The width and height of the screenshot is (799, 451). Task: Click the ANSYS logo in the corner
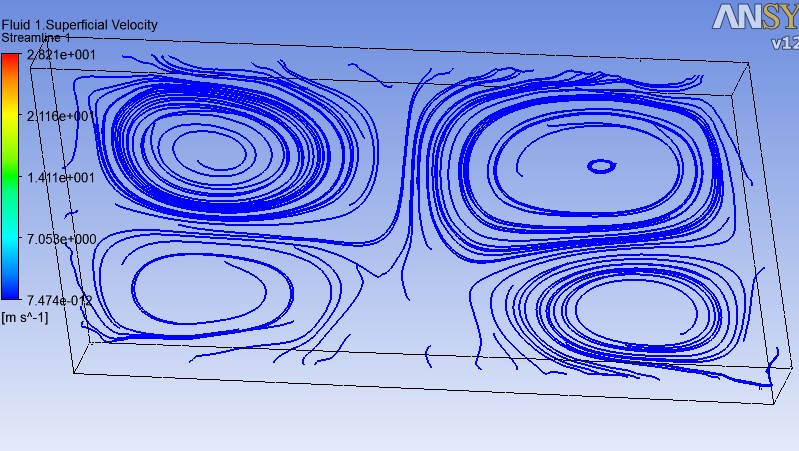(x=755, y=18)
